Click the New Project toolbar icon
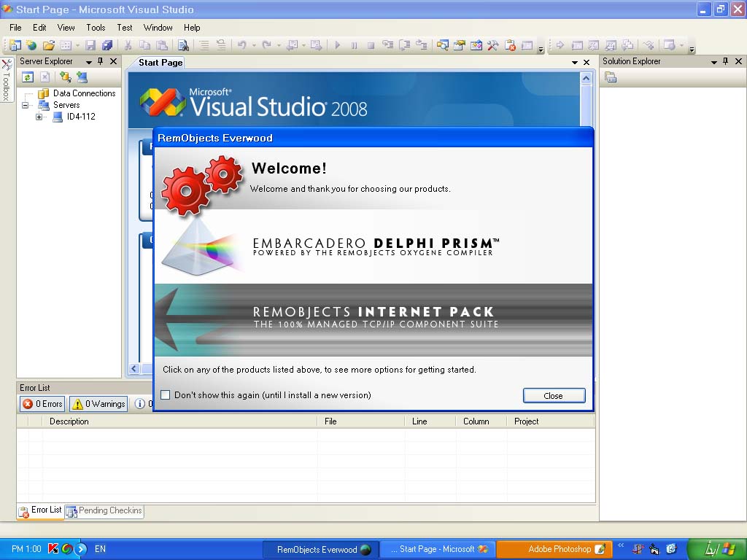747x560 pixels. tap(15, 45)
